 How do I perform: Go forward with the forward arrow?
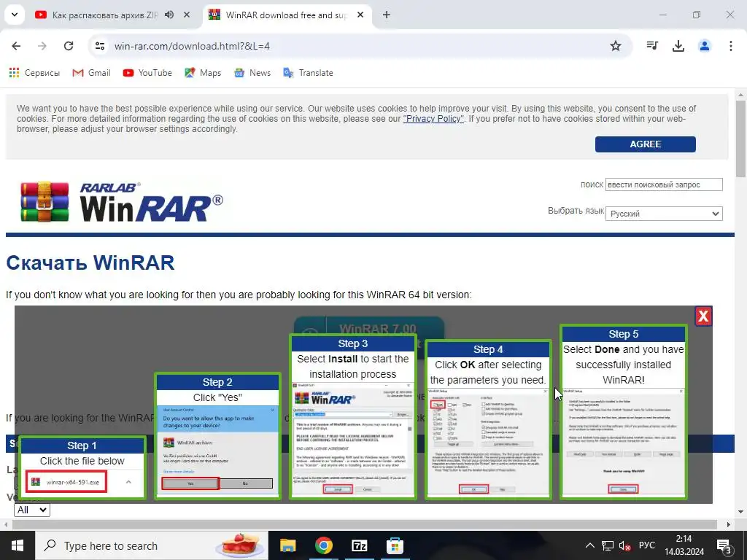(42, 46)
